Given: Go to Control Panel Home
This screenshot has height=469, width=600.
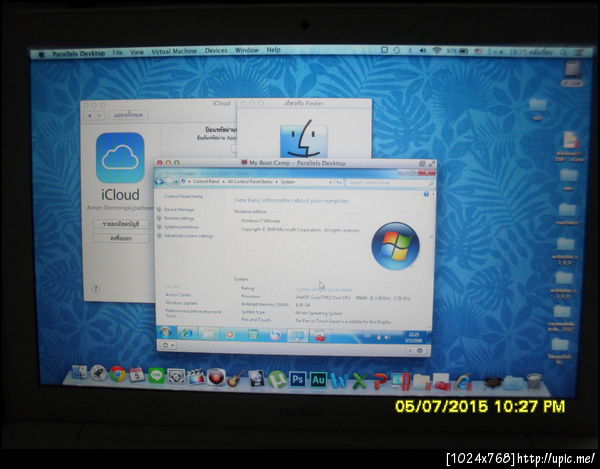Looking at the screenshot, I should point(183,196).
